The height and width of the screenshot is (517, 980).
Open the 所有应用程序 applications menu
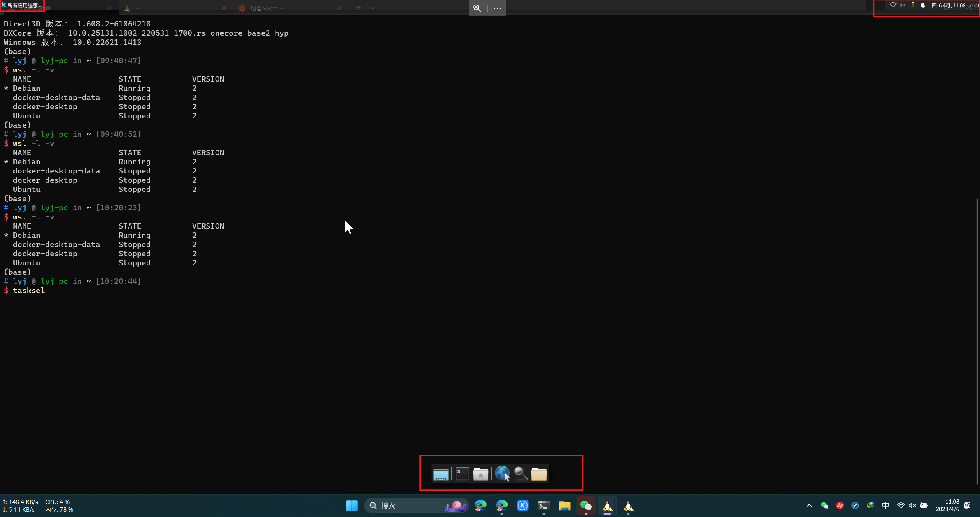[22, 5]
